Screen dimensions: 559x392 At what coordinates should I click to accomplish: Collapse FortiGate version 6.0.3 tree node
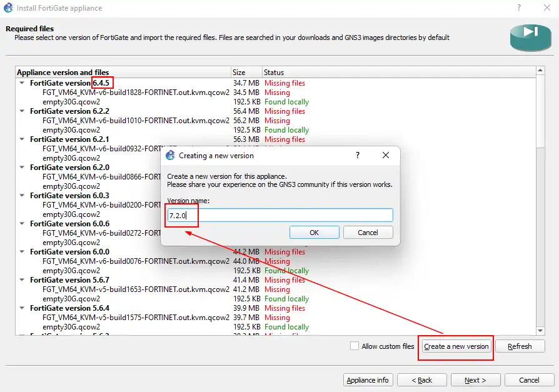tap(22, 195)
